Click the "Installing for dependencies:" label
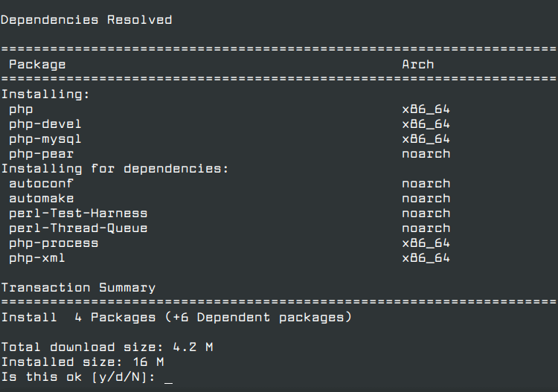 [x=115, y=169]
